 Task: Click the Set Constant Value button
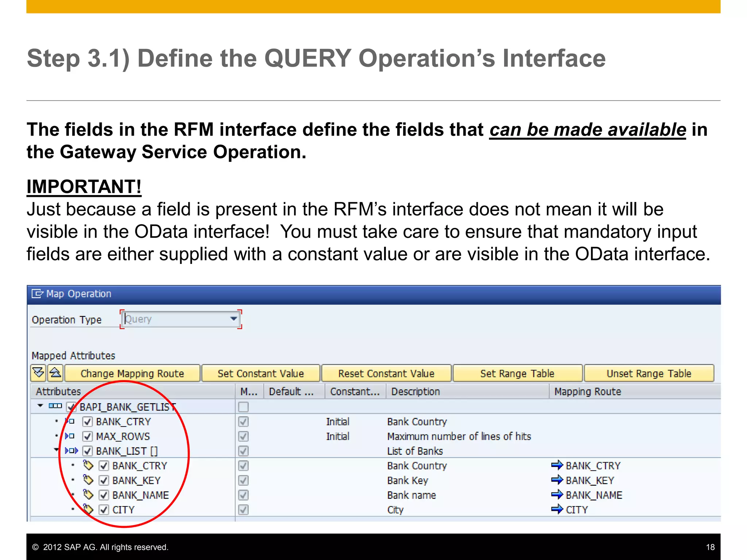click(261, 373)
